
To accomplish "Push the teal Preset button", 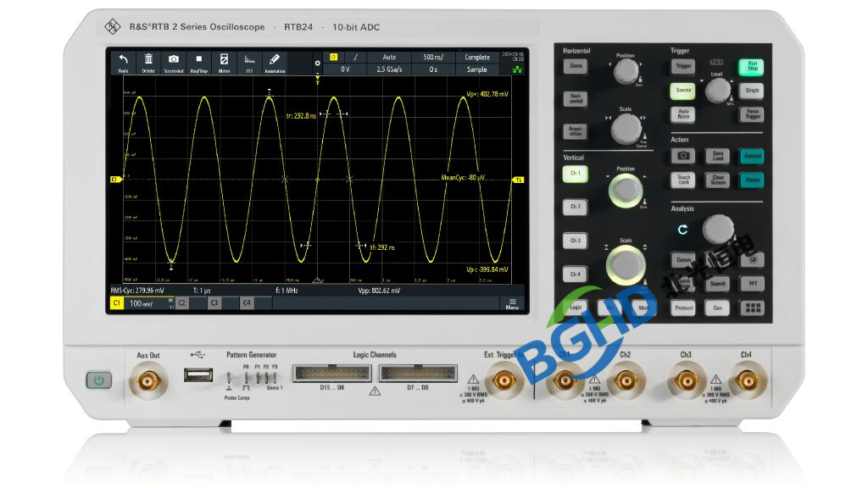I will [752, 180].
